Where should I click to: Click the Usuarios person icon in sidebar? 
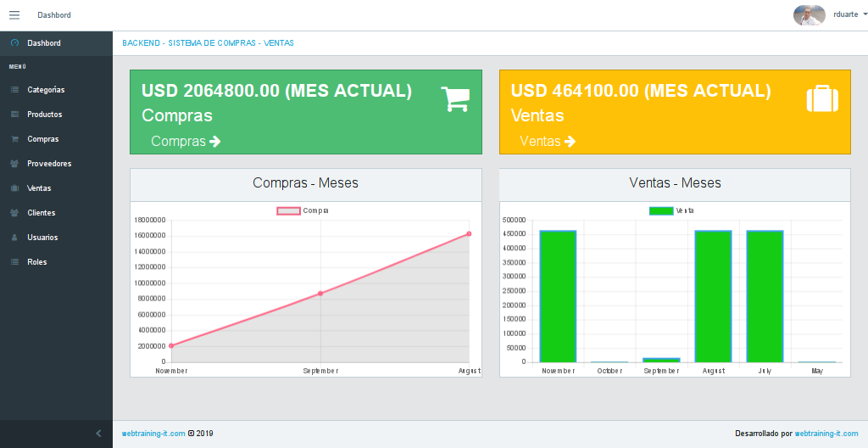click(x=14, y=238)
